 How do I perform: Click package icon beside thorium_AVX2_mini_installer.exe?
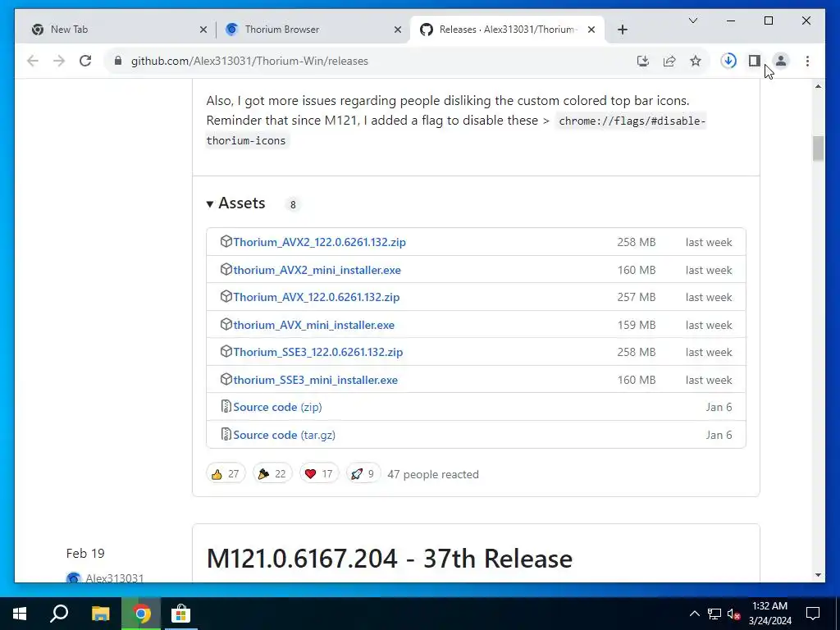coord(226,269)
